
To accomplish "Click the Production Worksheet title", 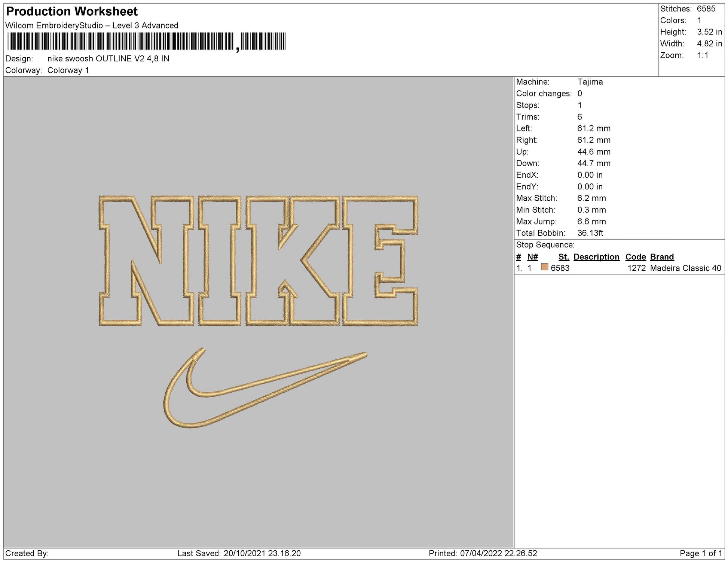I will pos(72,12).
